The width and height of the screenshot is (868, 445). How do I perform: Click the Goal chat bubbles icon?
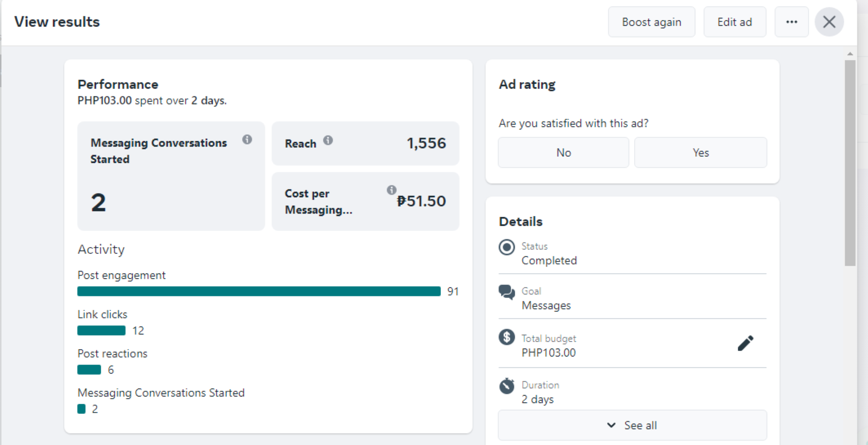tap(506, 292)
